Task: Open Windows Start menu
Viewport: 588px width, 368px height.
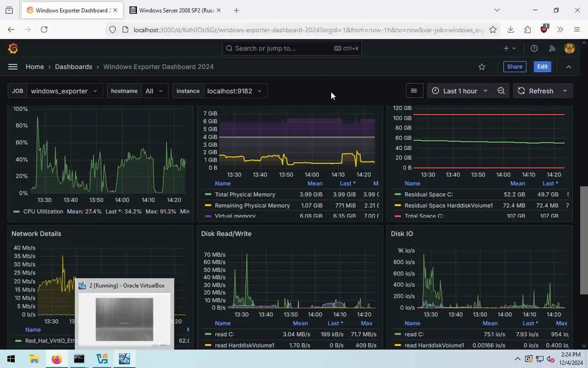Action: [11, 359]
